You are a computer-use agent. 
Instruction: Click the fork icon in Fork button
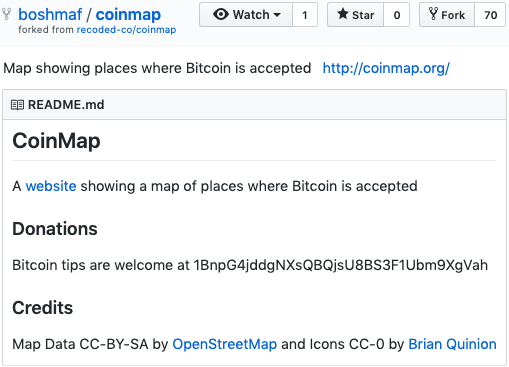[433, 14]
